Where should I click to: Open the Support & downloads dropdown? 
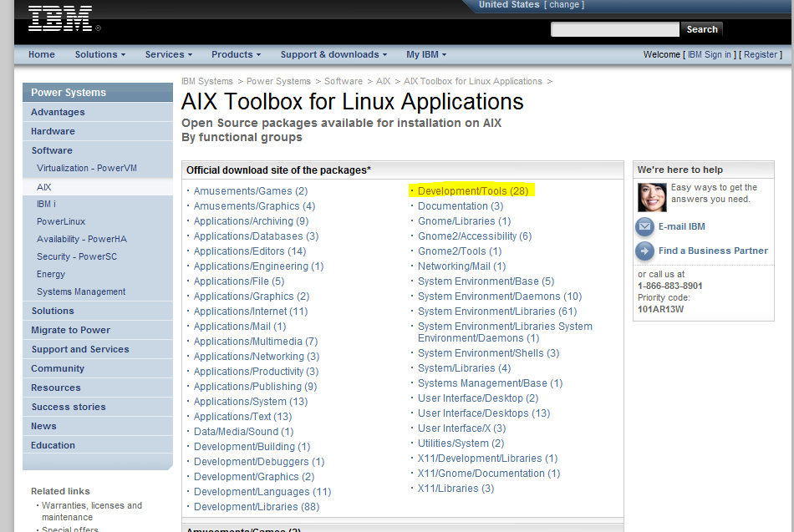[x=333, y=54]
